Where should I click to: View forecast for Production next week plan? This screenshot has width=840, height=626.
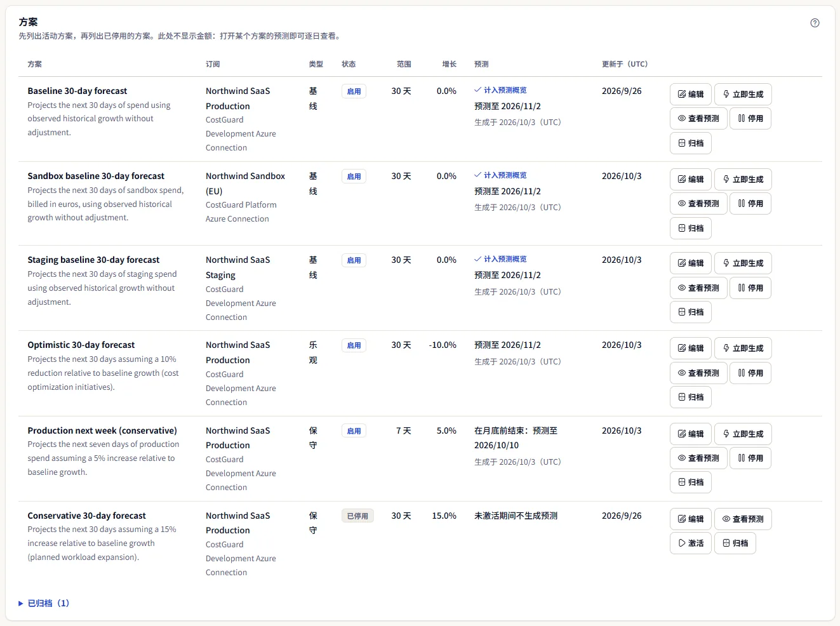tap(698, 458)
